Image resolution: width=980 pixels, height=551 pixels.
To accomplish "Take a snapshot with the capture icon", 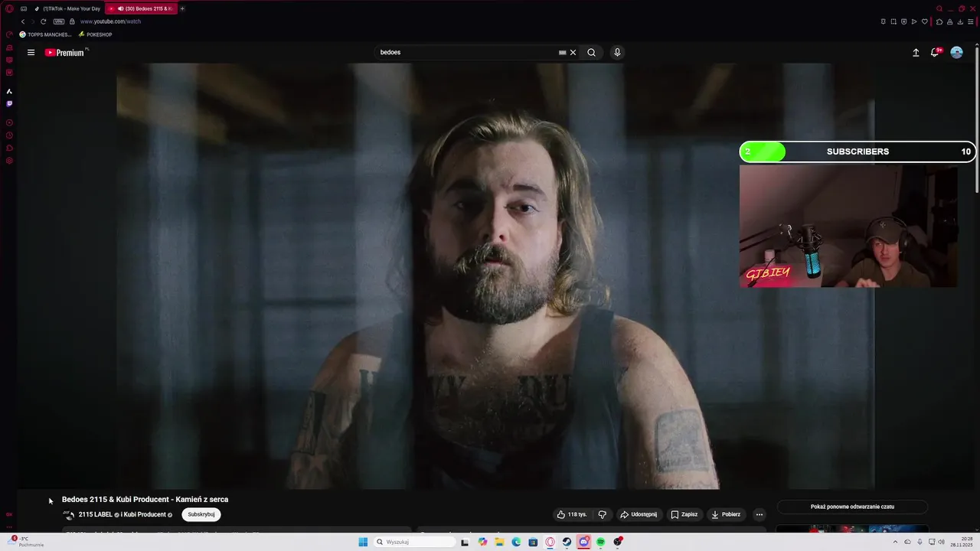I will point(893,21).
